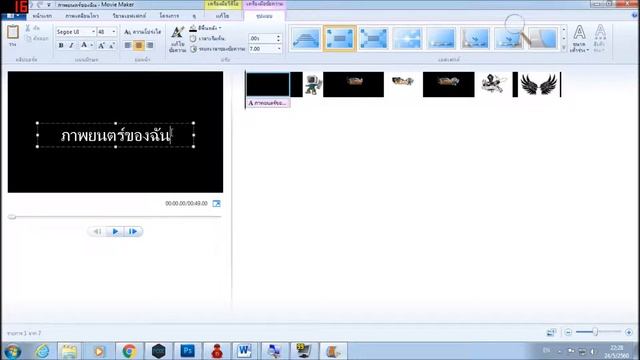640x360 pixels.
Task: Click the Cut scissors icon
Action: pos(28,28)
